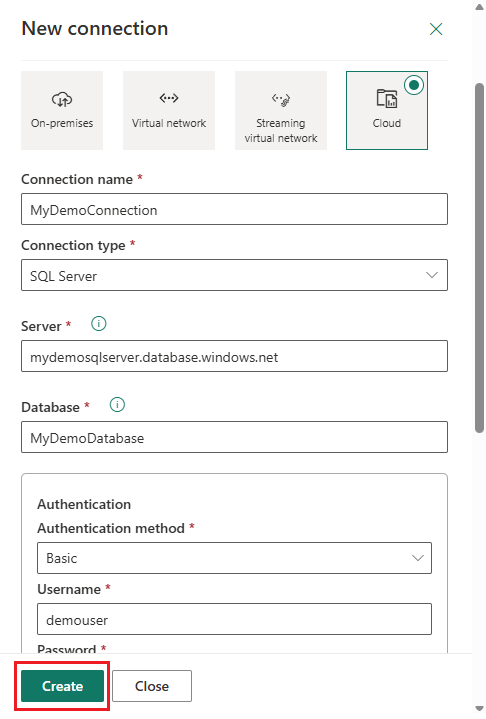Click the vertical scrollbar thumb
The image size is (486, 719).
pos(479,258)
